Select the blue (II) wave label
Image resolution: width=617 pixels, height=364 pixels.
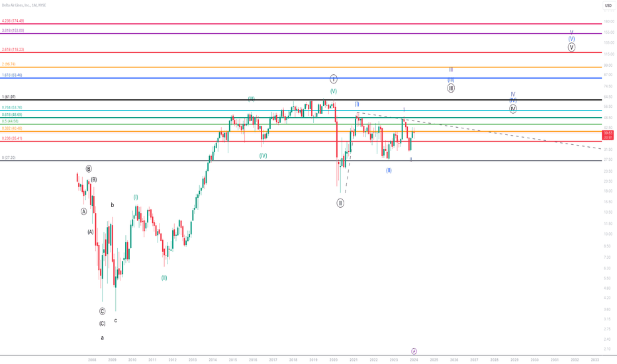(x=389, y=170)
